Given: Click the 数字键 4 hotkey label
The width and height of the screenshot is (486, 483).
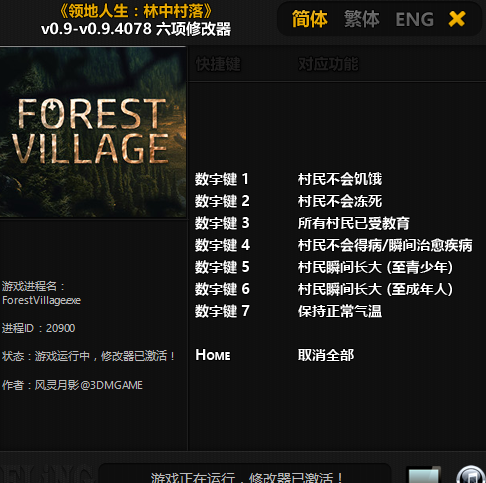Looking at the screenshot, I should [222, 245].
